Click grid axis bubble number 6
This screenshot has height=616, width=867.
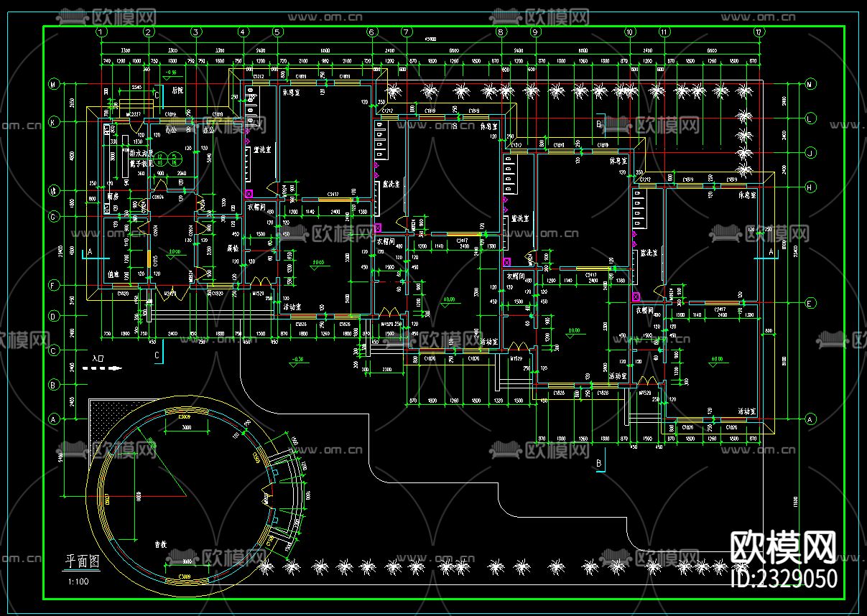coord(372,32)
